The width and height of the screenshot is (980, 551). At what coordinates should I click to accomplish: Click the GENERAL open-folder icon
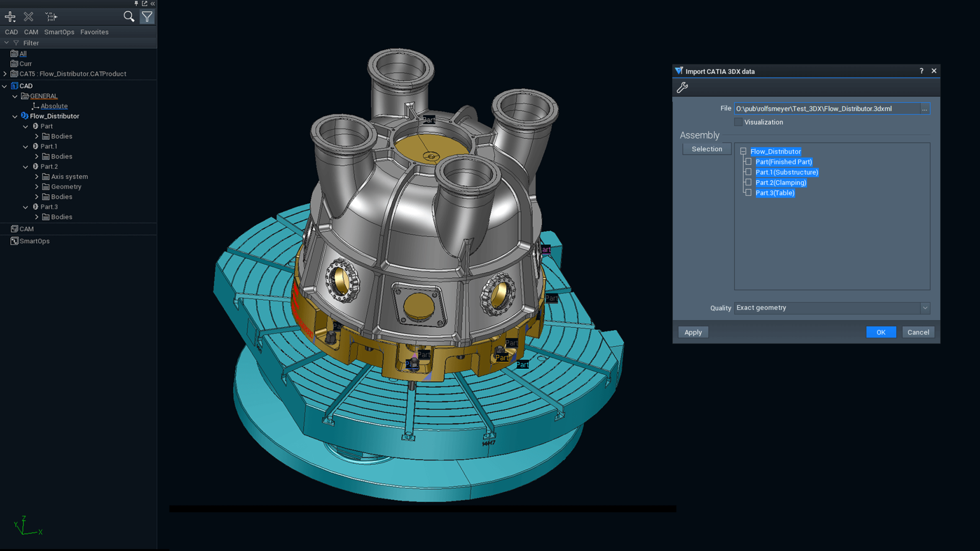(24, 96)
